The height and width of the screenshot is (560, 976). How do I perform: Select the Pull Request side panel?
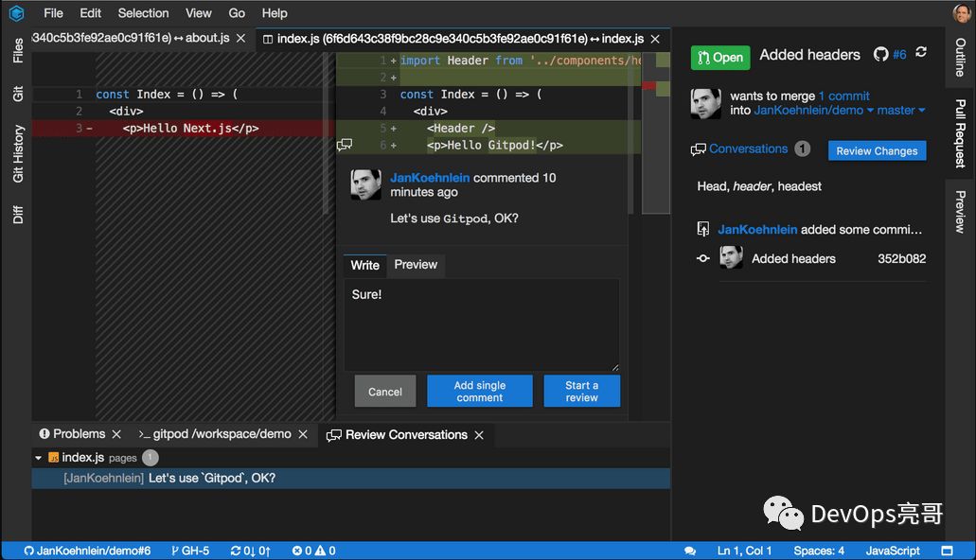coord(961,133)
